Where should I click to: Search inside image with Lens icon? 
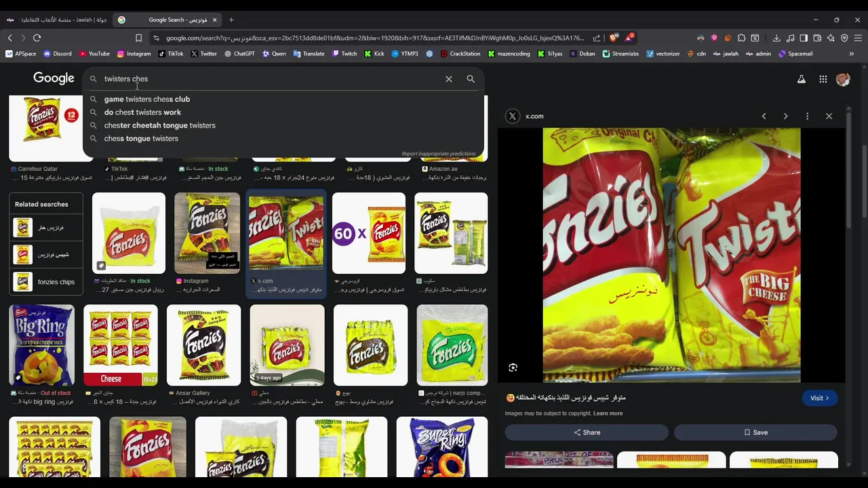tap(513, 367)
